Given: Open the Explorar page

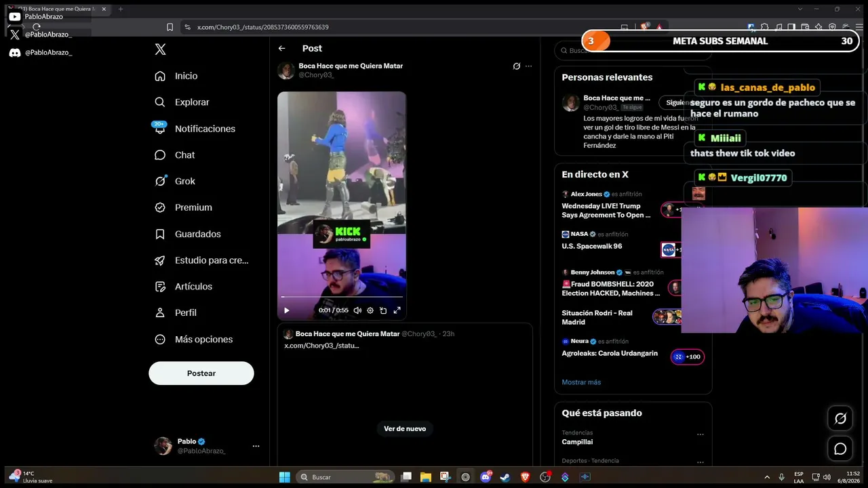Looking at the screenshot, I should tap(182, 102).
